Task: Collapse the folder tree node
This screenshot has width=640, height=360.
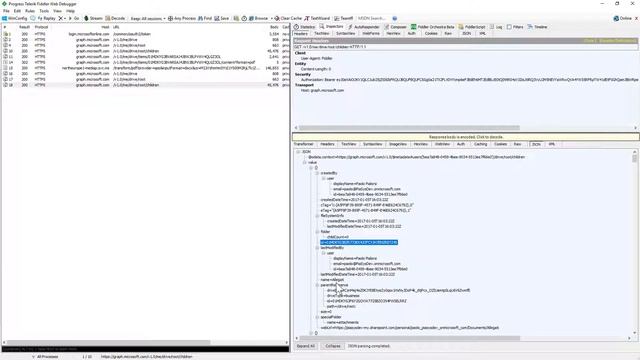Action: (x=317, y=232)
